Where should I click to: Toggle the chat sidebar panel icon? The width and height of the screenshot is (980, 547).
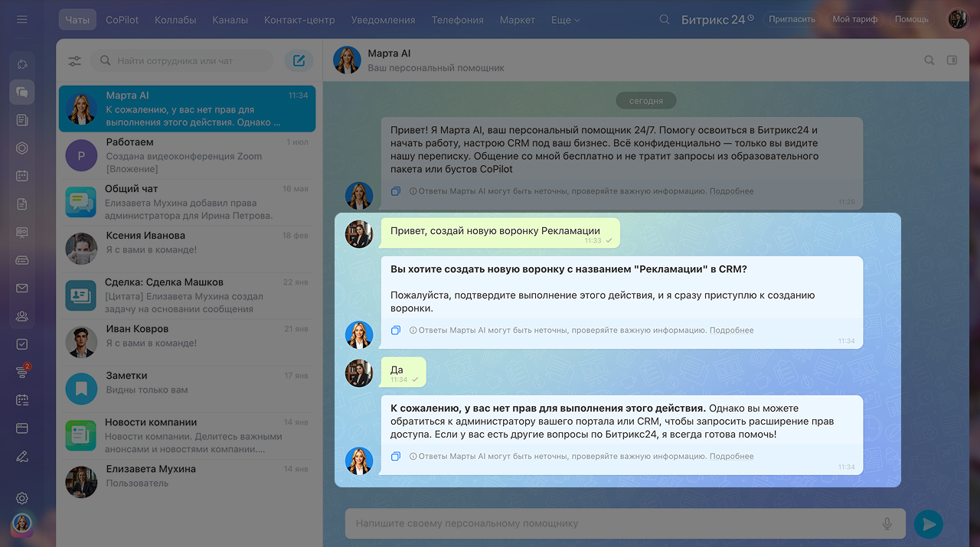952,60
